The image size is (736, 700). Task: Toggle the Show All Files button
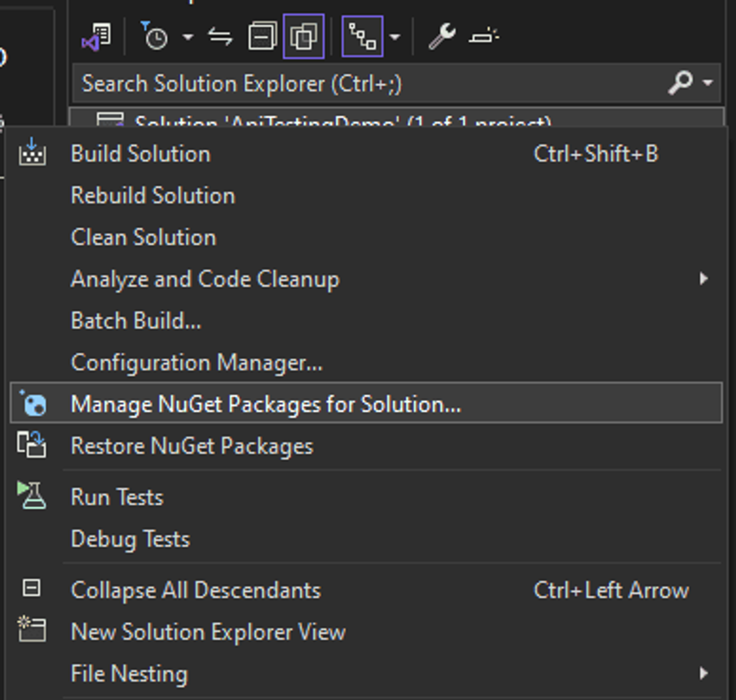(303, 36)
